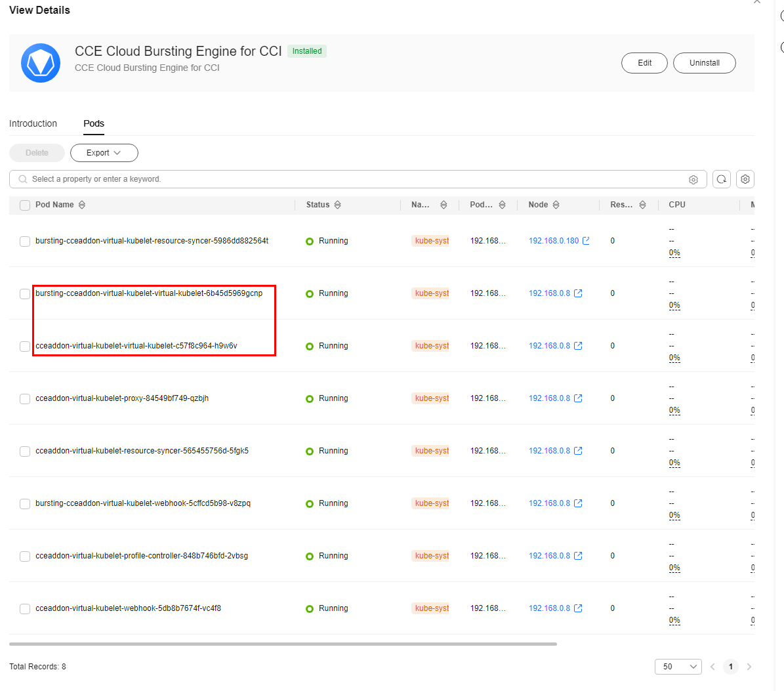Image resolution: width=784 pixels, height=691 pixels.
Task: Check the virtual-kubelet-c57f8c964-h9w6v pod checkbox
Action: pyautogui.click(x=25, y=346)
